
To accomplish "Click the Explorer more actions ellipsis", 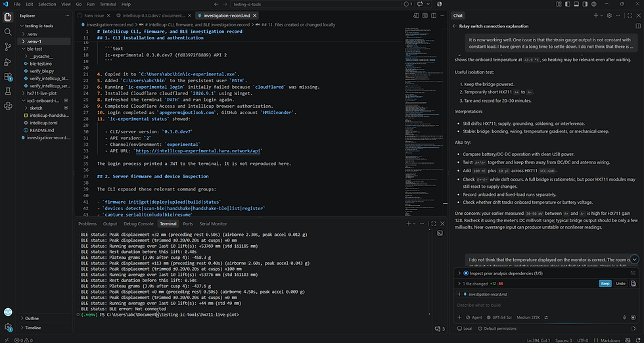I will point(67,16).
